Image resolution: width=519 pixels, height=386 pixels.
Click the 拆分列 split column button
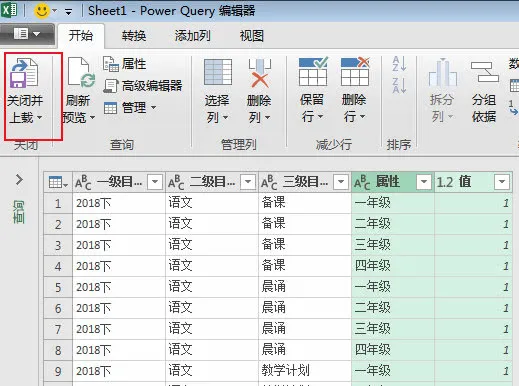pos(442,90)
